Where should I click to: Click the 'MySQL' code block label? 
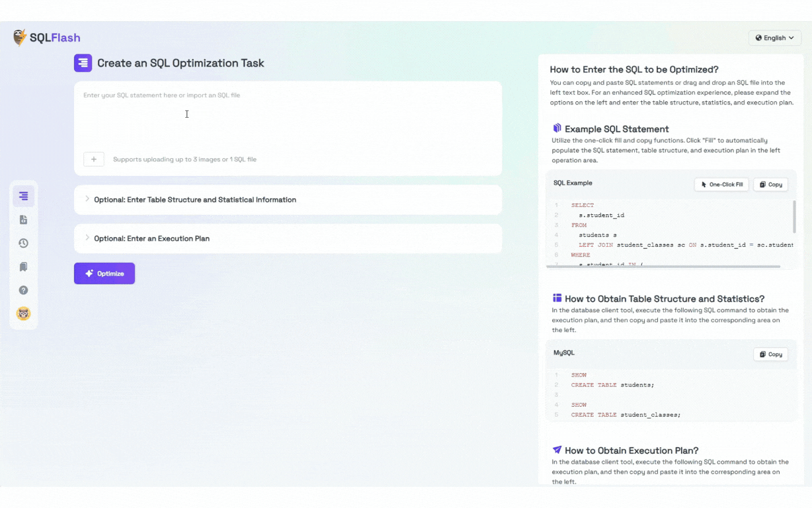[564, 353]
